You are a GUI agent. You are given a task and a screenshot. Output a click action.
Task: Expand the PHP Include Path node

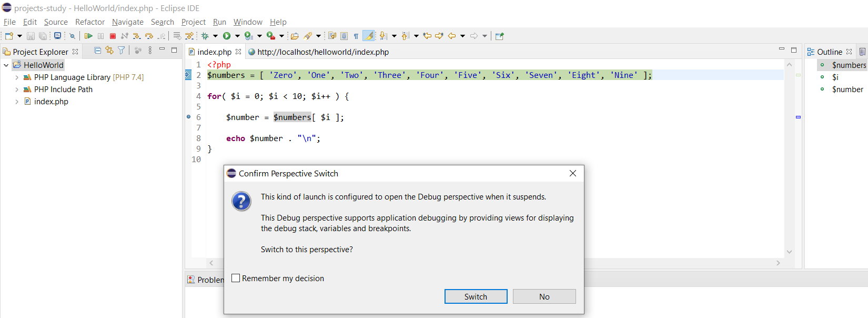click(17, 90)
